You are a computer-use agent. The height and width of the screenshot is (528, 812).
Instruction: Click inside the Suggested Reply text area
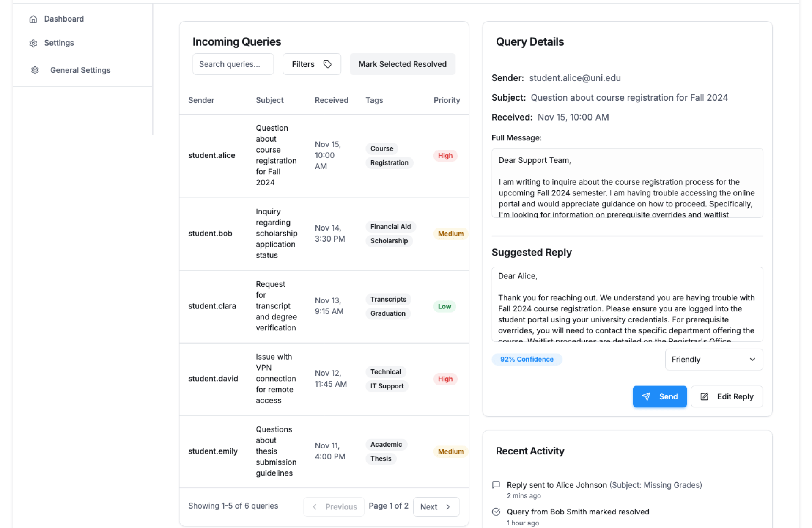(627, 304)
